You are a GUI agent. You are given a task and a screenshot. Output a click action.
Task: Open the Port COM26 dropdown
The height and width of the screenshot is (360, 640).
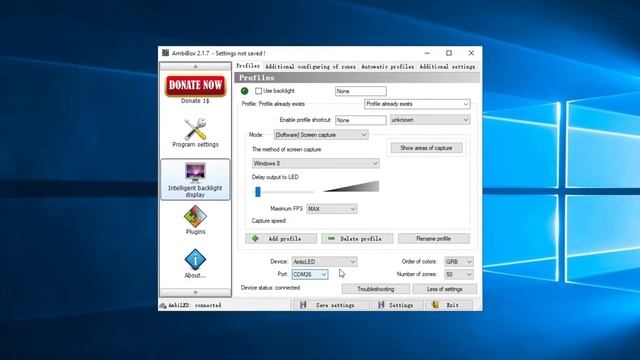(x=310, y=274)
